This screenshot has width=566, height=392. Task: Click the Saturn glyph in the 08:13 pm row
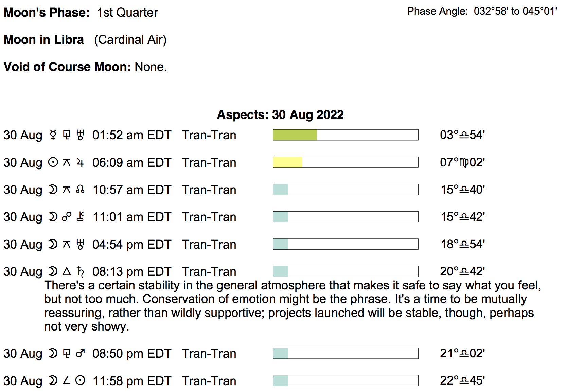coord(80,271)
